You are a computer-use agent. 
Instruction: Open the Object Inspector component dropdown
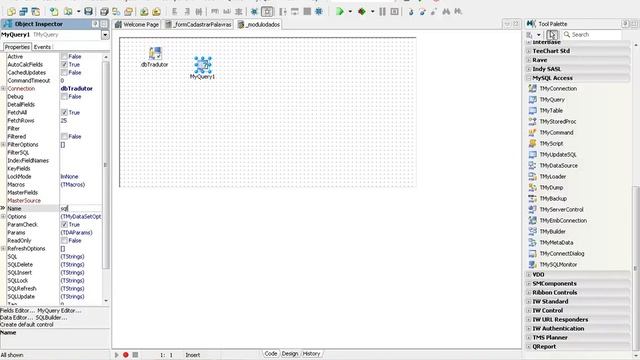(x=105, y=35)
